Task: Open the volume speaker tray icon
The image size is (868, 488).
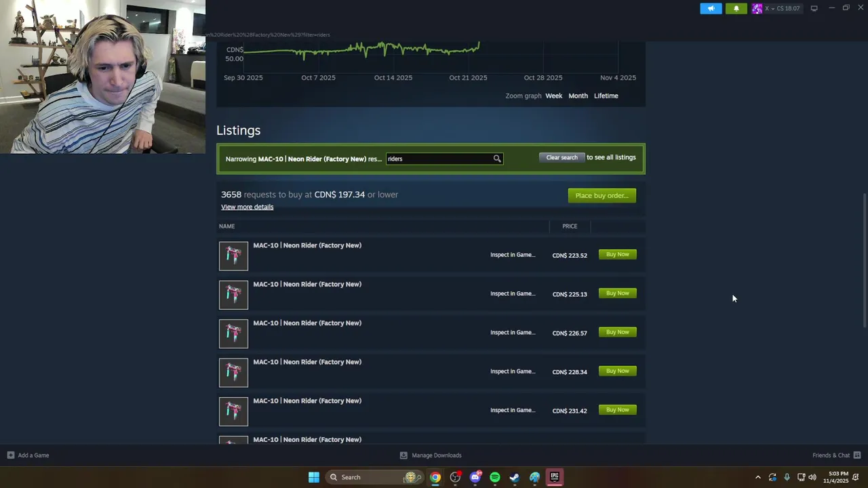Action: [812, 477]
